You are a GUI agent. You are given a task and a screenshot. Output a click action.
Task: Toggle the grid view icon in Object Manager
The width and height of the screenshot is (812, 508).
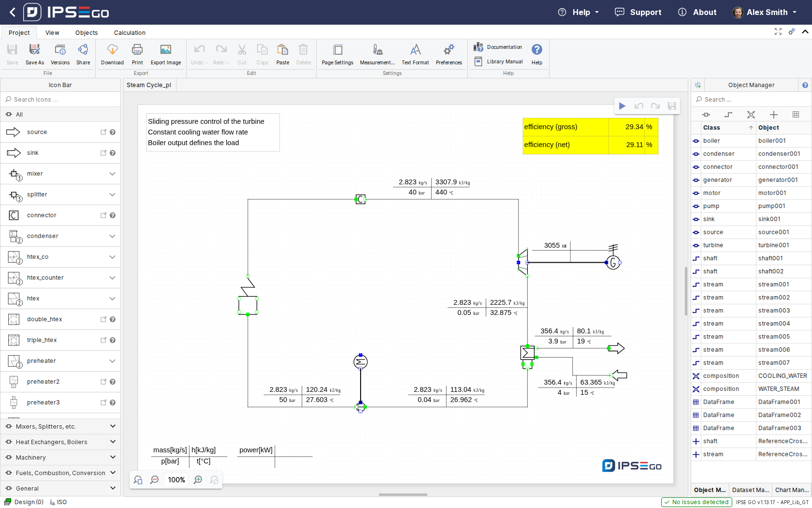[x=796, y=115]
